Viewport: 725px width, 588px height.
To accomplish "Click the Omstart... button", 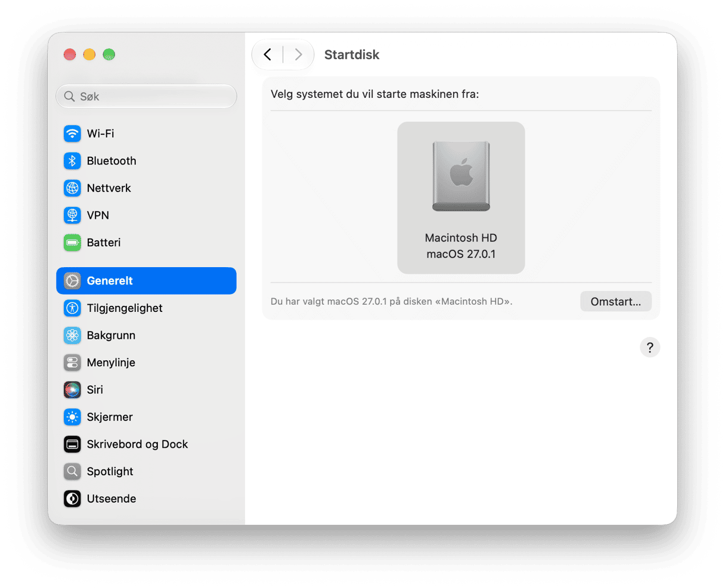I will [616, 302].
